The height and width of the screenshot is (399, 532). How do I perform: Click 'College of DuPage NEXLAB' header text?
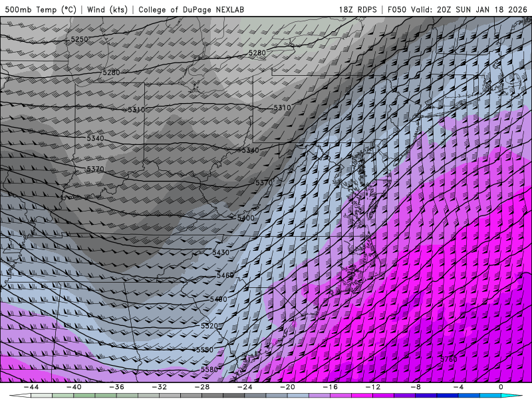pos(191,9)
